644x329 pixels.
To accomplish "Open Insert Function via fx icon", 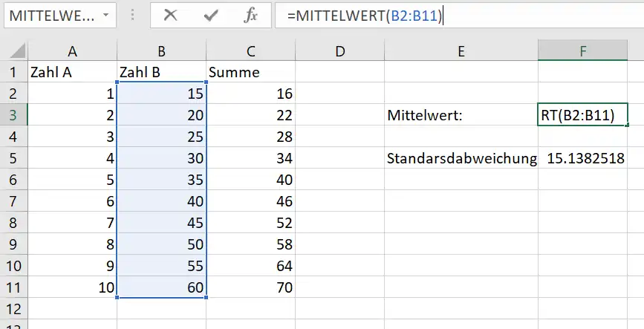I will click(x=251, y=16).
